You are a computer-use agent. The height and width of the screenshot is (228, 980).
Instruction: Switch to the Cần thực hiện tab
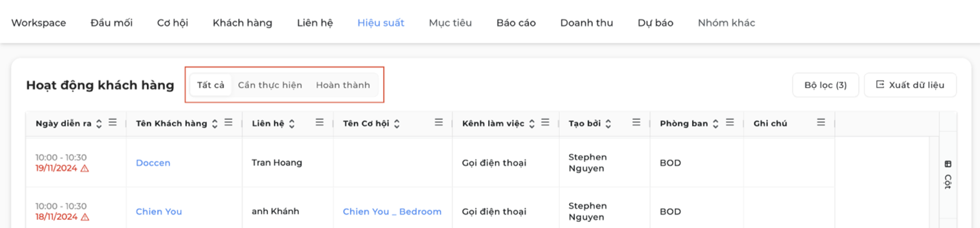click(x=270, y=85)
